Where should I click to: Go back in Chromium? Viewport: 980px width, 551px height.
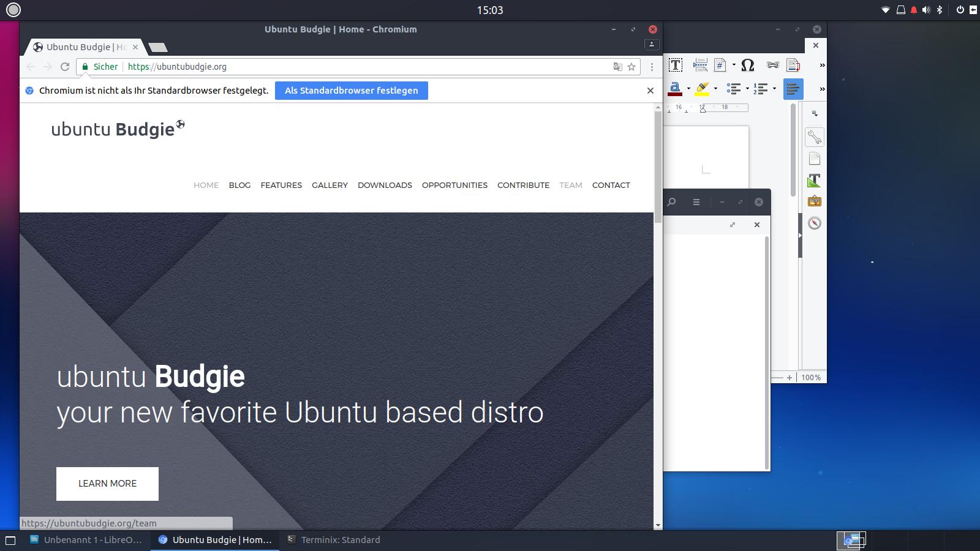pyautogui.click(x=31, y=67)
